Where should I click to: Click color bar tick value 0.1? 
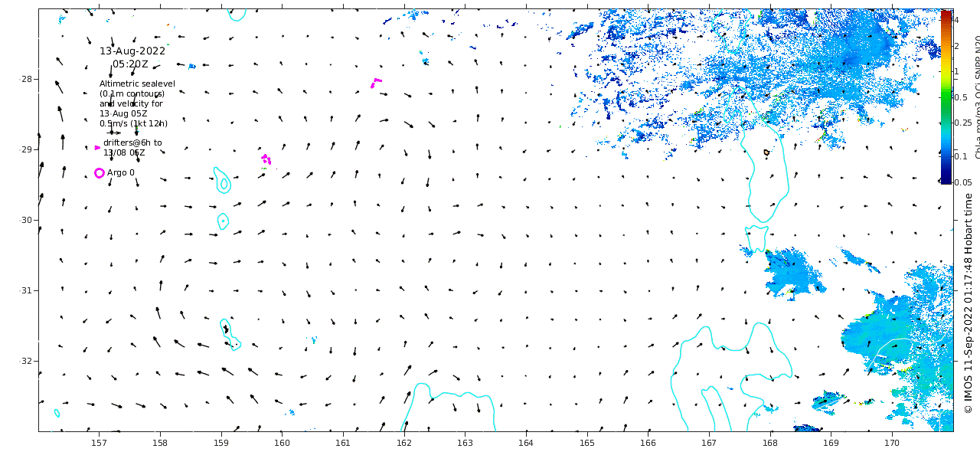tap(960, 156)
